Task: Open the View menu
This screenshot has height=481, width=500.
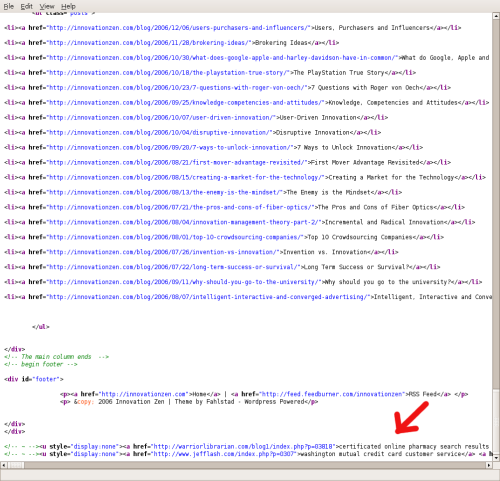Action: pos(47,6)
